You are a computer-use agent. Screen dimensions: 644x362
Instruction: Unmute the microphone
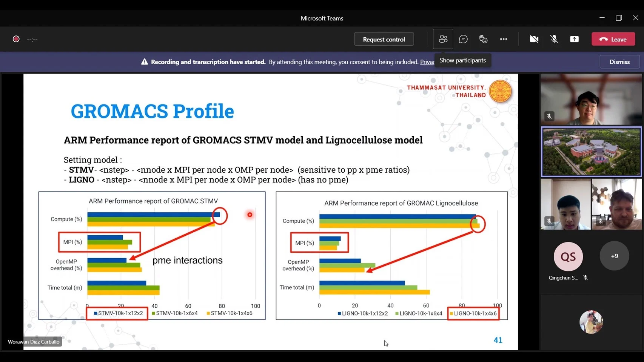tap(554, 39)
